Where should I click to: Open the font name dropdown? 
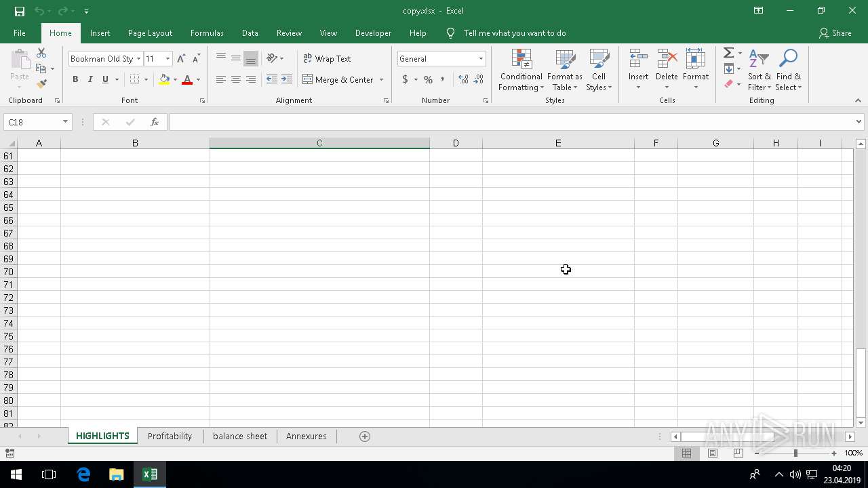(138, 59)
